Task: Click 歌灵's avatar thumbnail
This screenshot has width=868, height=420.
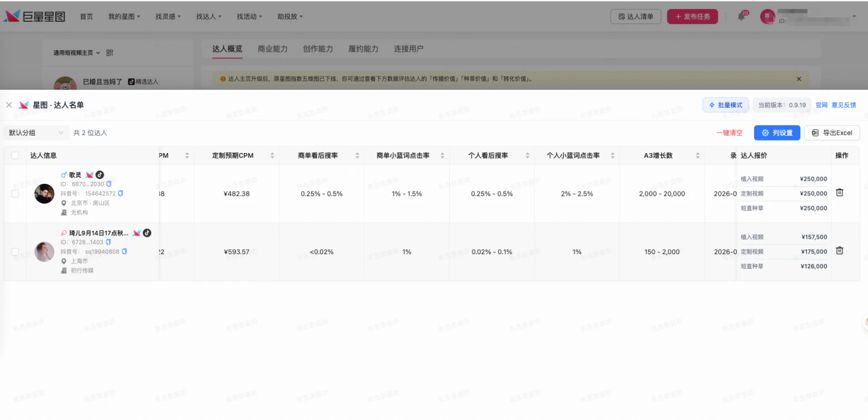Action: (45, 193)
